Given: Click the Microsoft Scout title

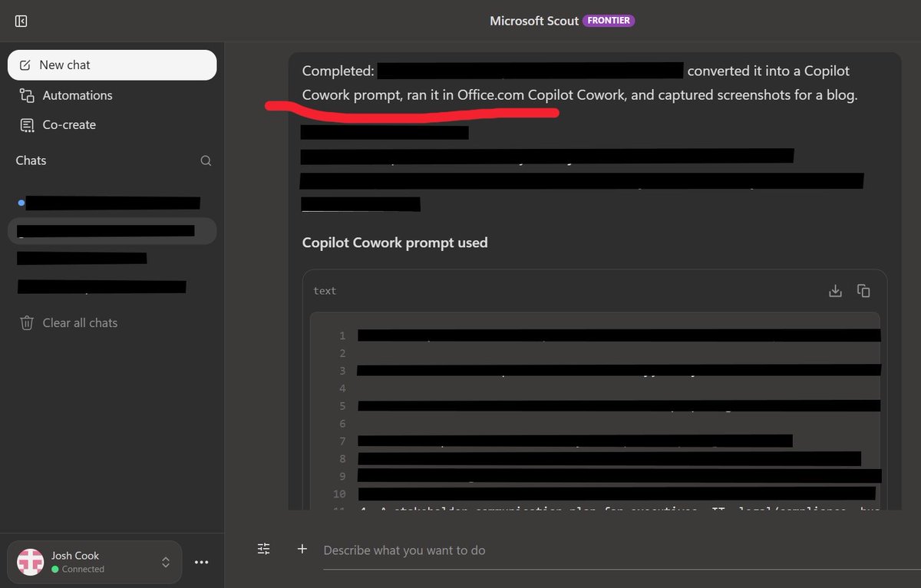Looking at the screenshot, I should 534,21.
